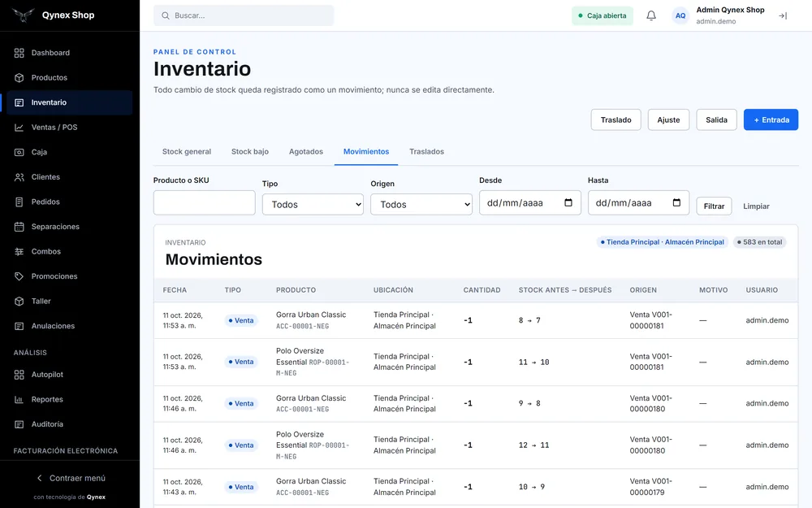This screenshot has width=812, height=508.
Task: Click the USUARIO column header
Action: 762,290
